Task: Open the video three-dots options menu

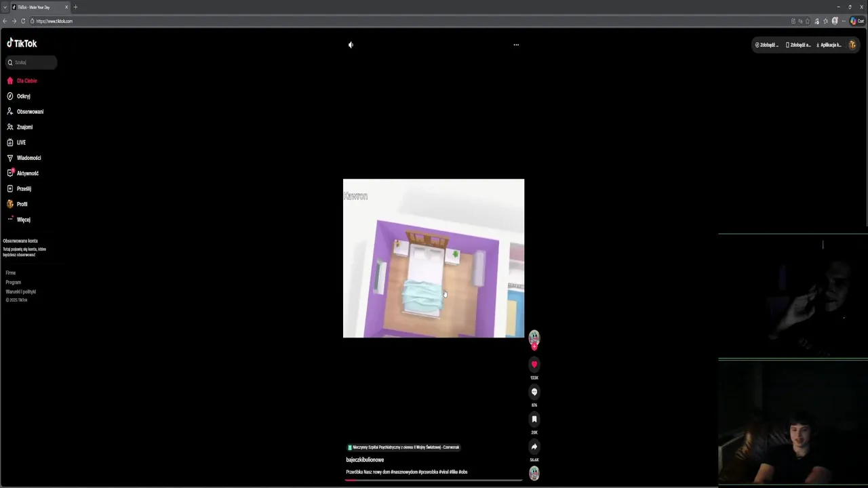Action: 516,45
